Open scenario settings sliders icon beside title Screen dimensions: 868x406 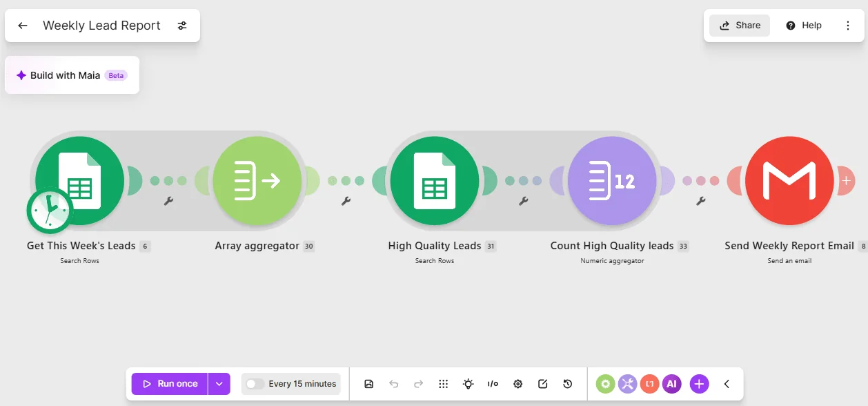[x=182, y=26]
